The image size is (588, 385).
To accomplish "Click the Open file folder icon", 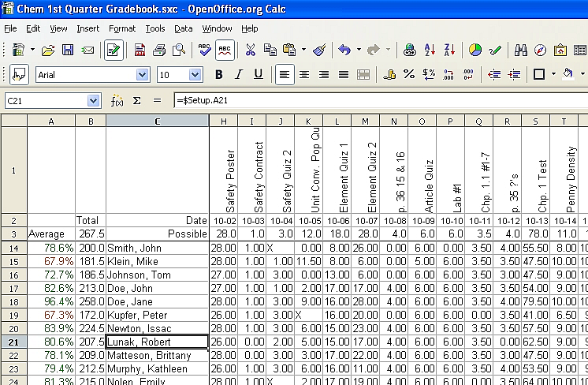I will 48,50.
